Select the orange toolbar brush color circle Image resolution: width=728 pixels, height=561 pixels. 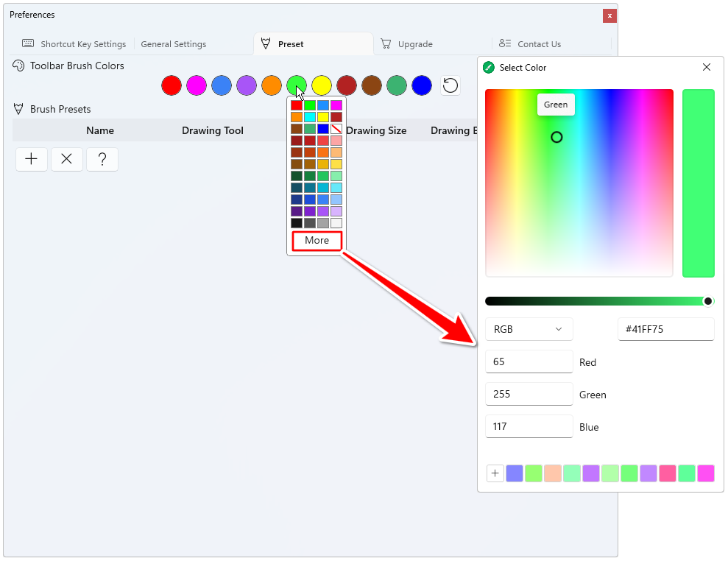click(272, 85)
